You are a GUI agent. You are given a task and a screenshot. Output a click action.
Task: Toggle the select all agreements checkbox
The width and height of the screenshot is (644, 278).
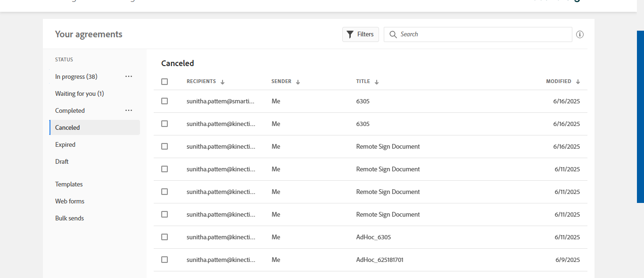[165, 82]
